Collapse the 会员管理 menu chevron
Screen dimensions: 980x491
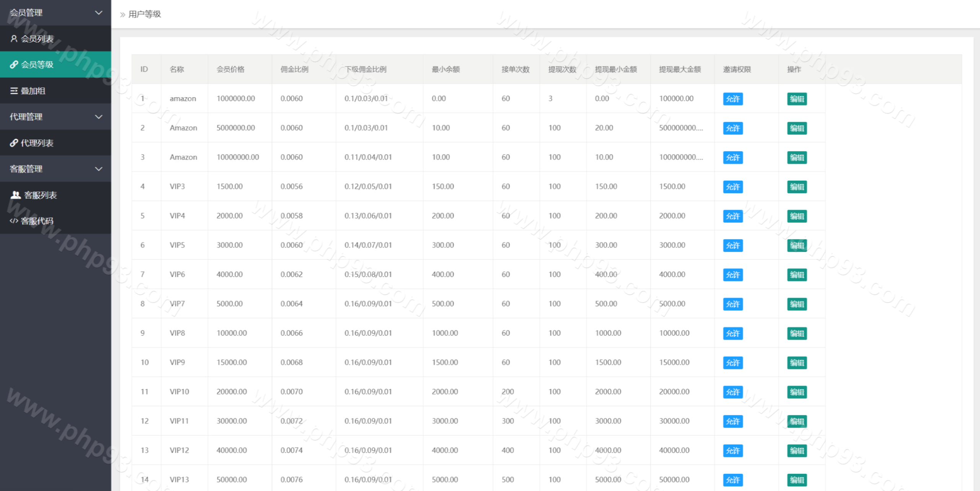click(98, 13)
